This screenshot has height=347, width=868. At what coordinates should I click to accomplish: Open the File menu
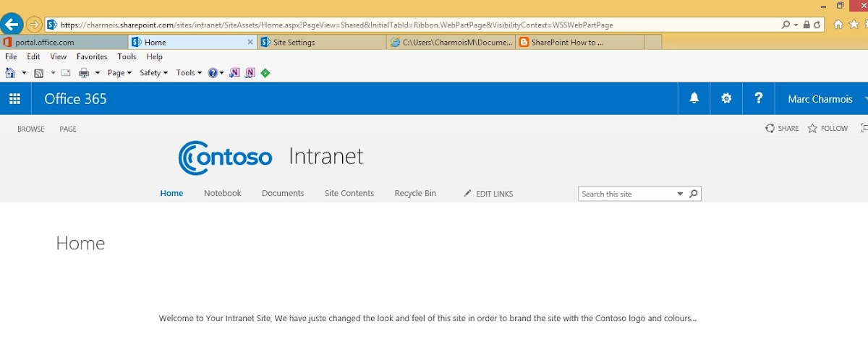click(x=11, y=56)
